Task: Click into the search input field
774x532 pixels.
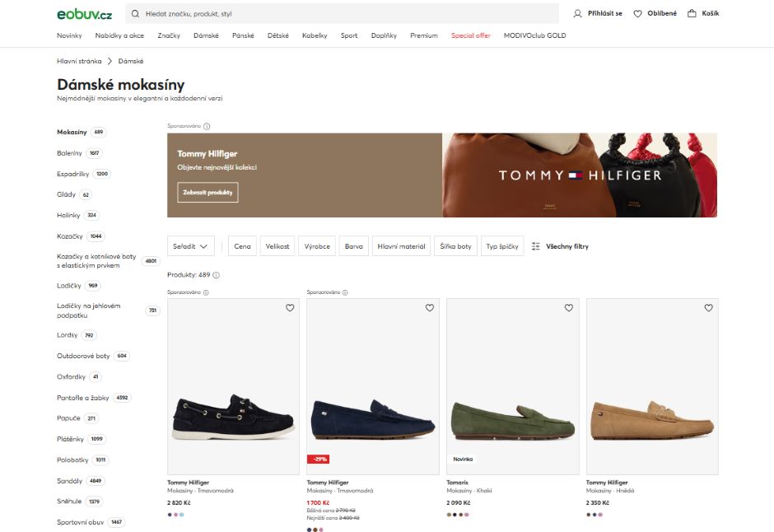Action: (x=346, y=14)
